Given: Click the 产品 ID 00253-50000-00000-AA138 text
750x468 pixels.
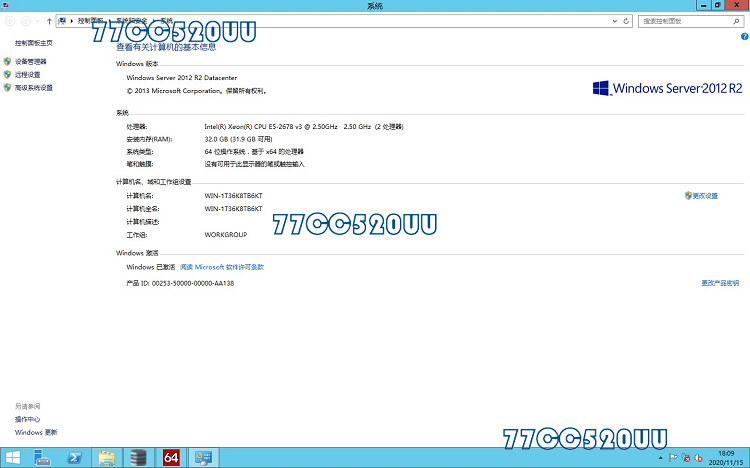Looking at the screenshot, I should [180, 283].
